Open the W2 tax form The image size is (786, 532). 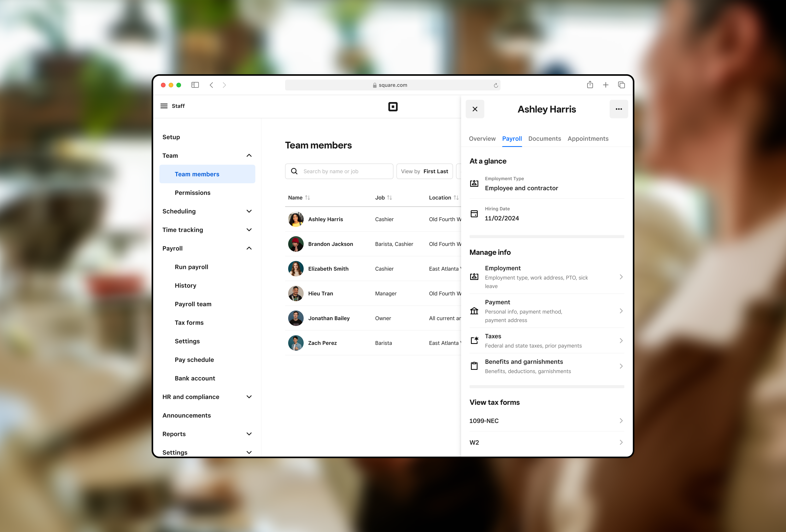547,442
